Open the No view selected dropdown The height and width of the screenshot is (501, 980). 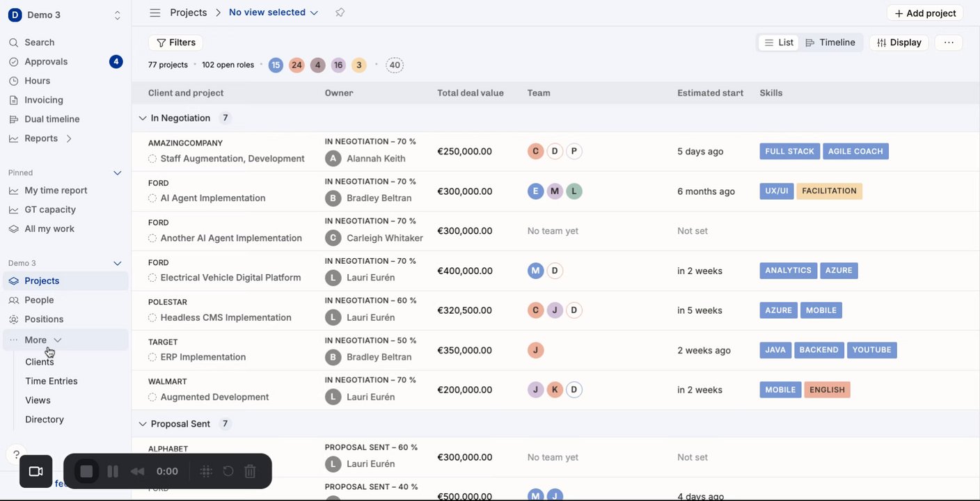coord(273,13)
